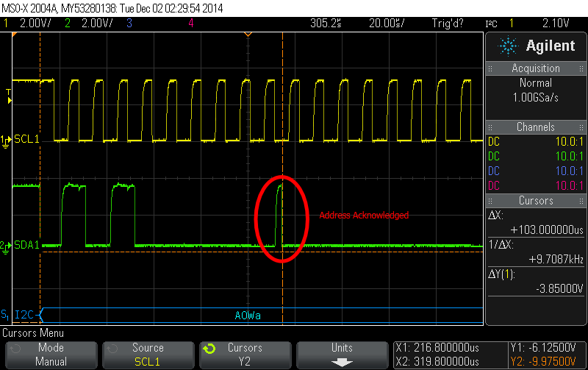Screen dimensions: 588x370
Task: Click the SCL1 waveform label
Action: (x=26, y=139)
